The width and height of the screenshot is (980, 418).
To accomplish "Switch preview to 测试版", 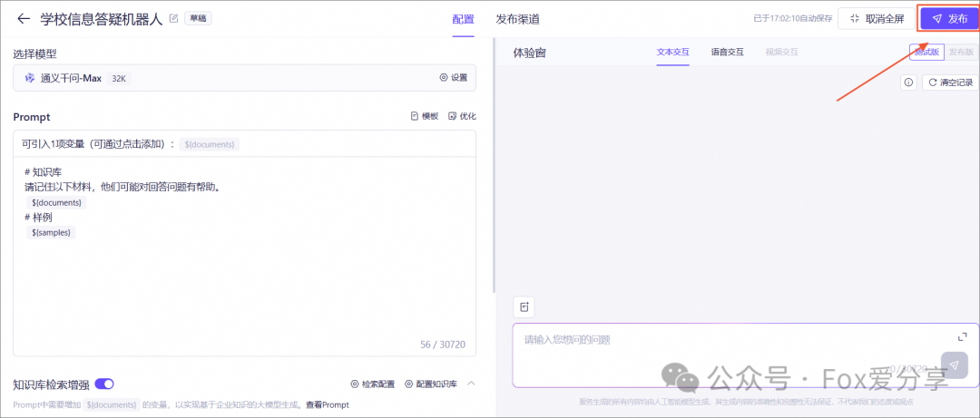I will tap(926, 53).
